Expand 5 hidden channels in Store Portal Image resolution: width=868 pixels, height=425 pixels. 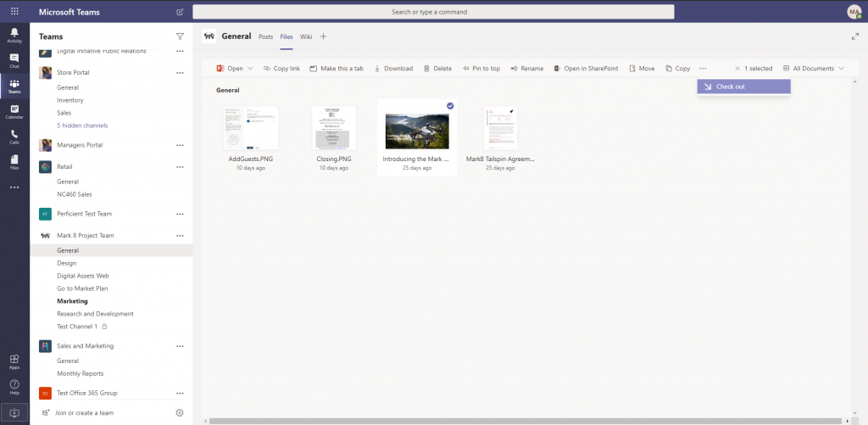82,126
